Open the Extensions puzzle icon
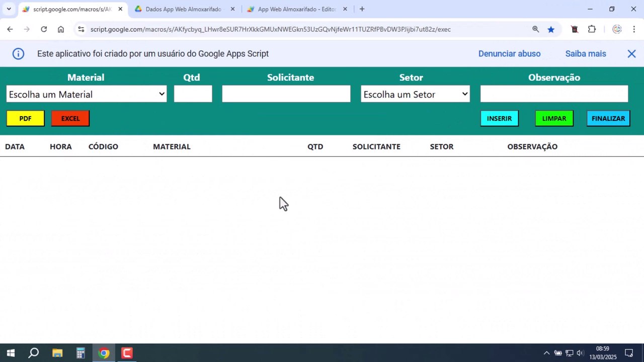 [x=592, y=29]
